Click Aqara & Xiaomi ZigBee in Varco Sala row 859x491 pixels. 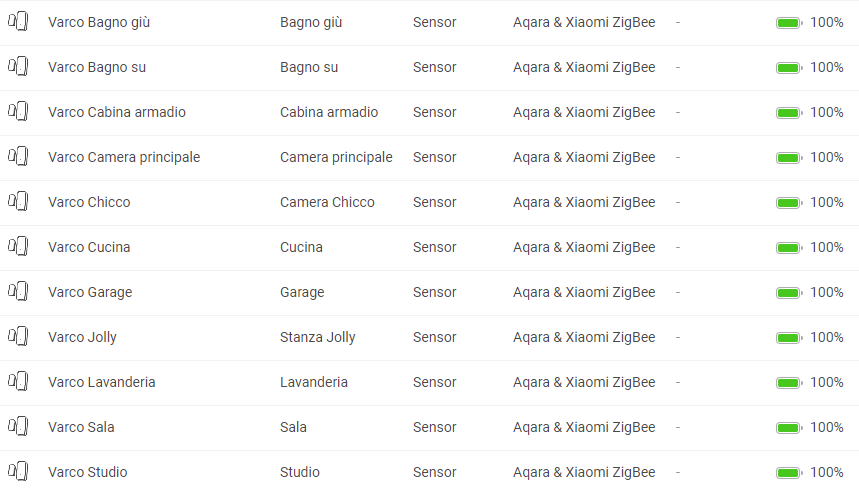click(x=584, y=427)
